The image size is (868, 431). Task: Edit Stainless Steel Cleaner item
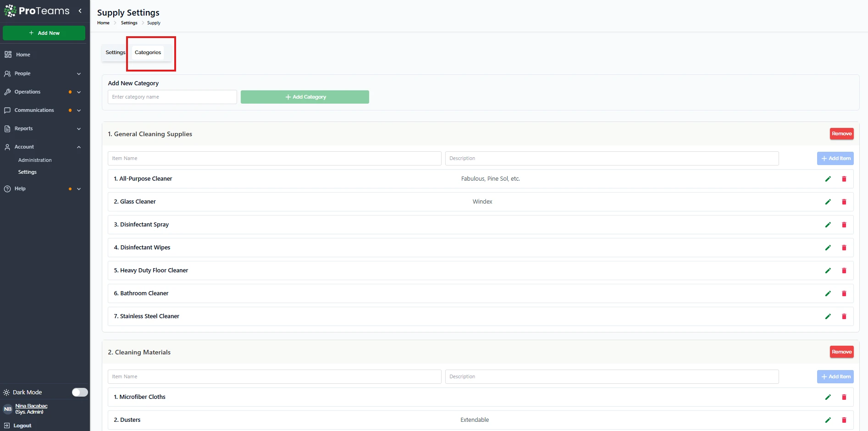coord(828,316)
